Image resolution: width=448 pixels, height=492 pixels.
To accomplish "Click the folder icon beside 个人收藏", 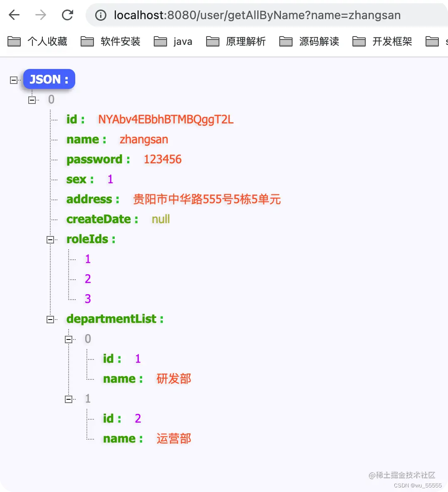I will pos(14,41).
